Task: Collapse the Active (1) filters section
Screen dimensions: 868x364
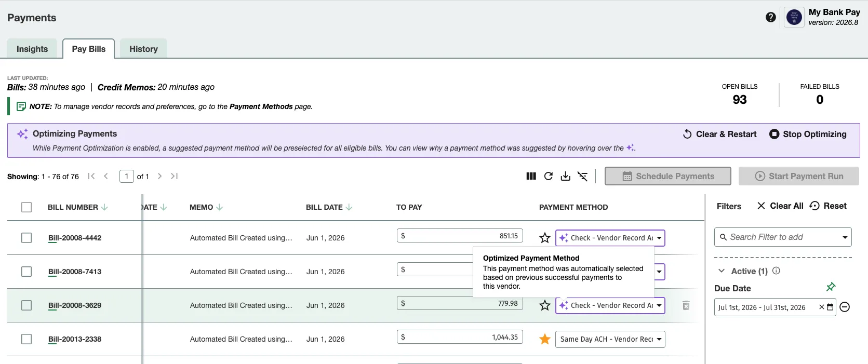Action: tap(722, 271)
